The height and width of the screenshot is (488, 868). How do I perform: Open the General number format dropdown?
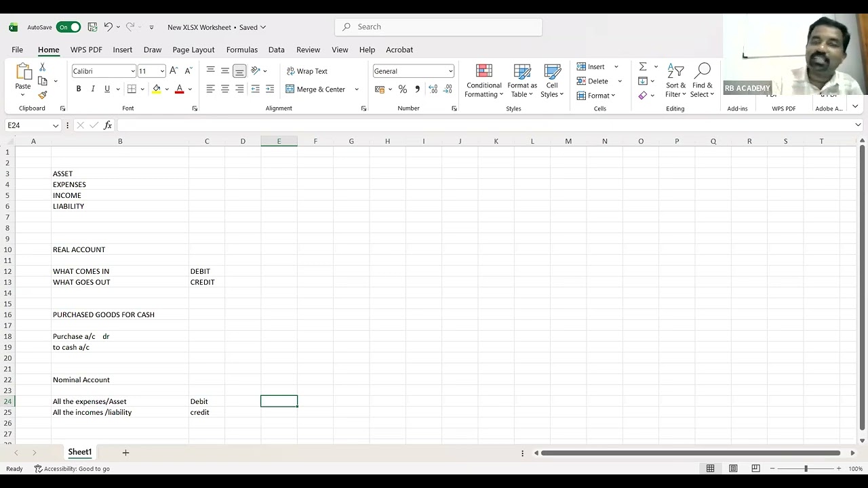click(x=450, y=71)
